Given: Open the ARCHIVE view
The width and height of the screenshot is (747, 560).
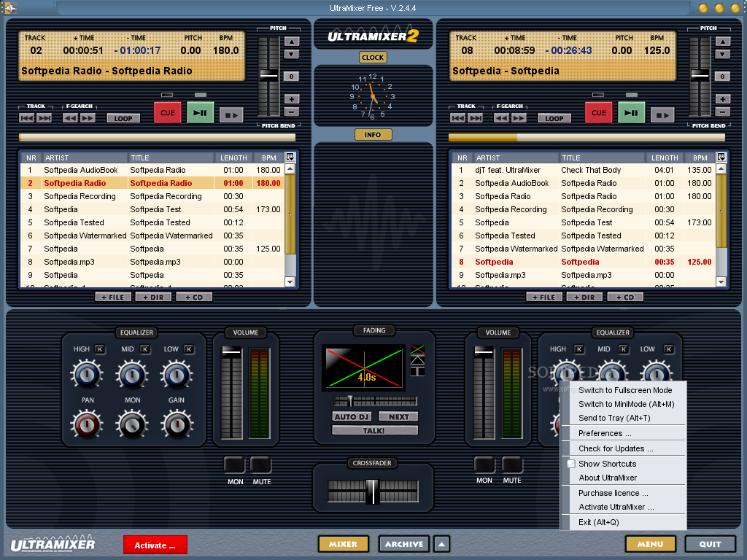Looking at the screenshot, I should [x=404, y=544].
